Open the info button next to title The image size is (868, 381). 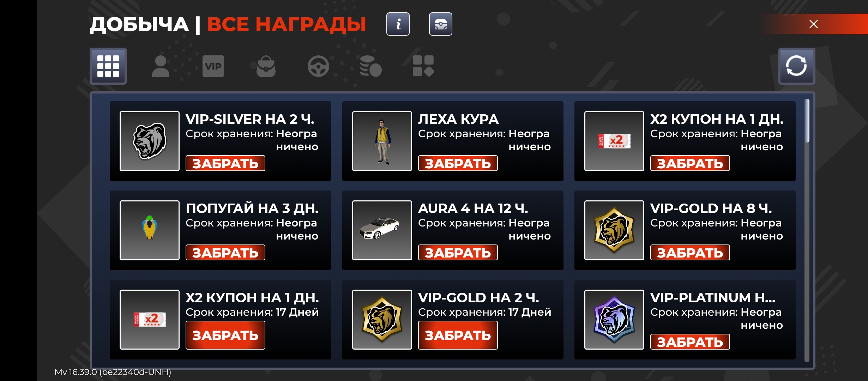point(398,24)
